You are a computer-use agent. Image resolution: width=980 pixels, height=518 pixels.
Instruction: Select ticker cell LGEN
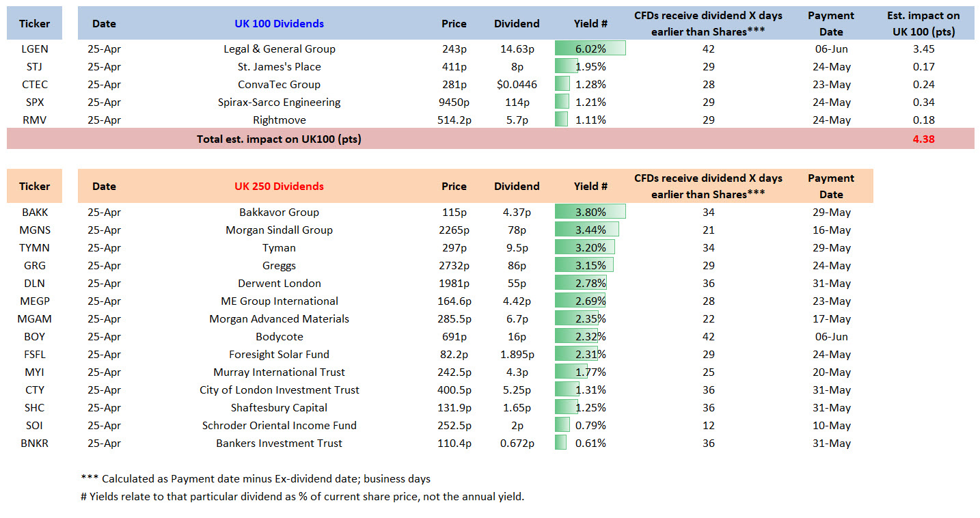(x=34, y=49)
